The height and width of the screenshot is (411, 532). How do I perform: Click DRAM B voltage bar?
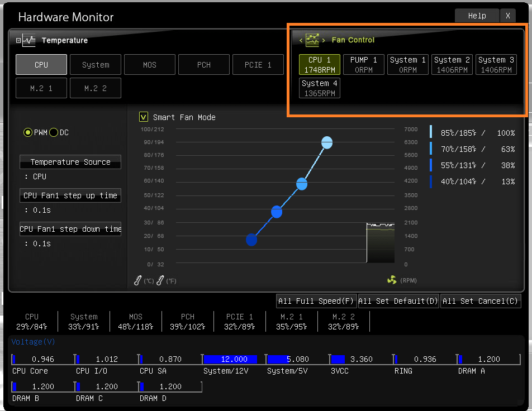coord(43,386)
